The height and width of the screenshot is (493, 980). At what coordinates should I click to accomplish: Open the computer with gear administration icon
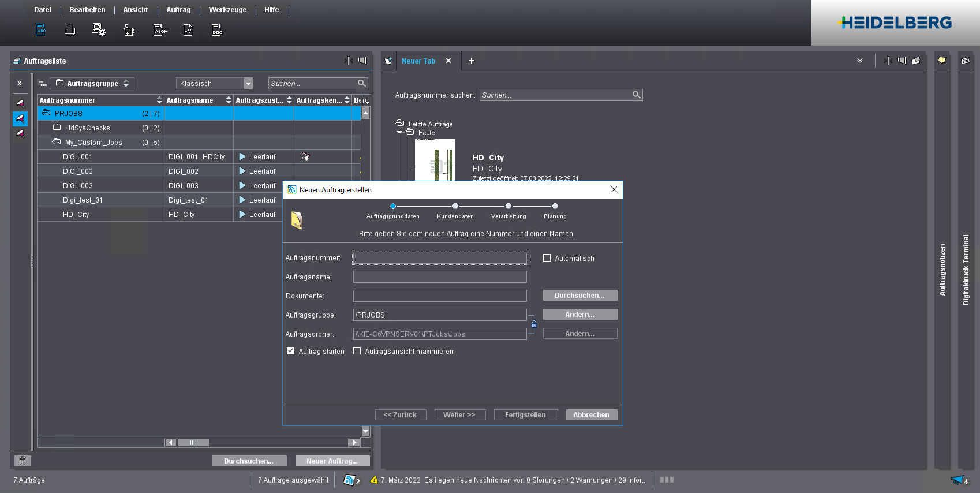point(99,29)
